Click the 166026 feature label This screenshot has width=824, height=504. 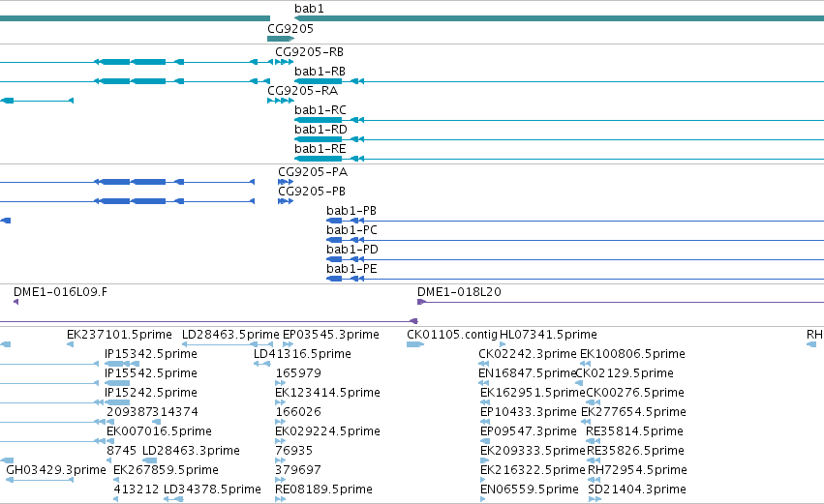coord(298,413)
